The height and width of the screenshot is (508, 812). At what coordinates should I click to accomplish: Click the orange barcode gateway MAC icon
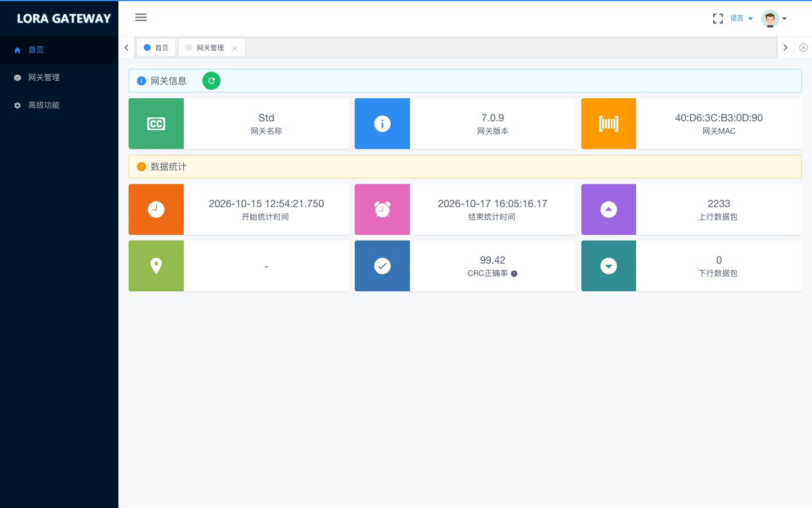click(608, 124)
